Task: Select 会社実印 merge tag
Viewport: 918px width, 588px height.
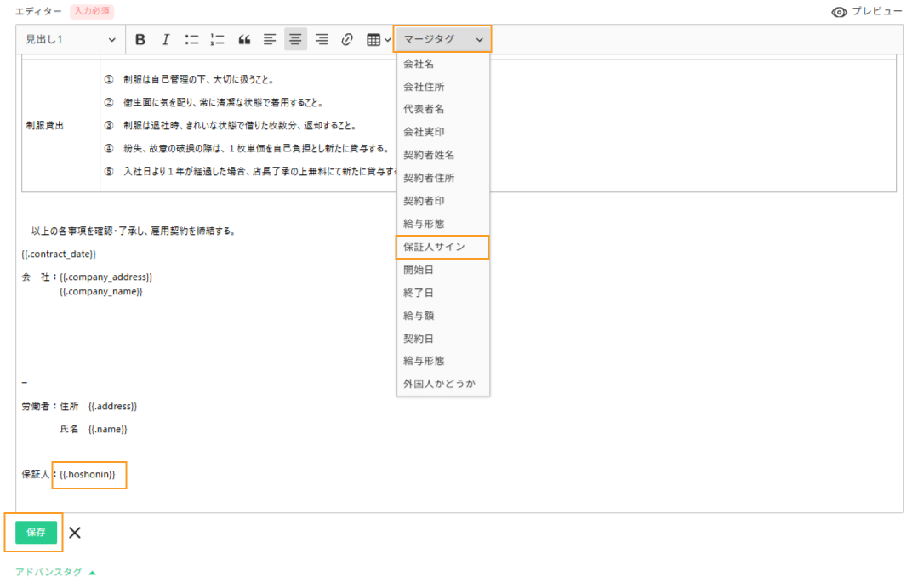Action: pyautogui.click(x=443, y=132)
